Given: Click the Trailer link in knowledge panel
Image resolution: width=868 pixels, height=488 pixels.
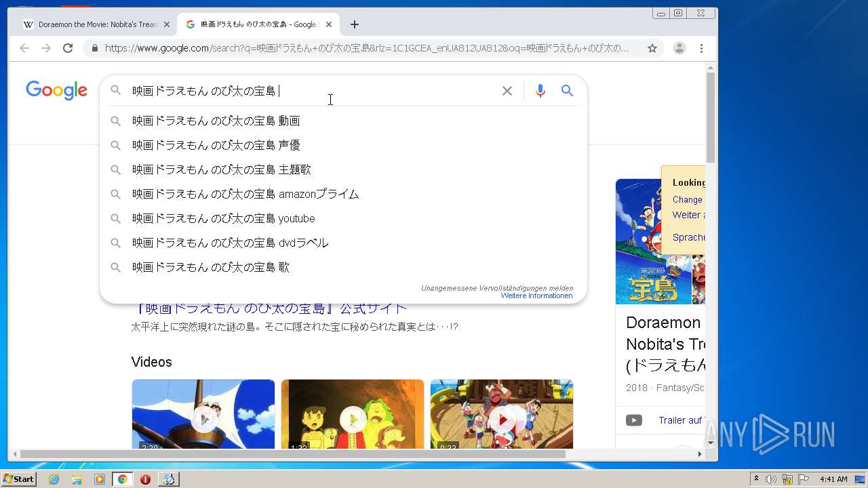Looking at the screenshot, I should 682,420.
